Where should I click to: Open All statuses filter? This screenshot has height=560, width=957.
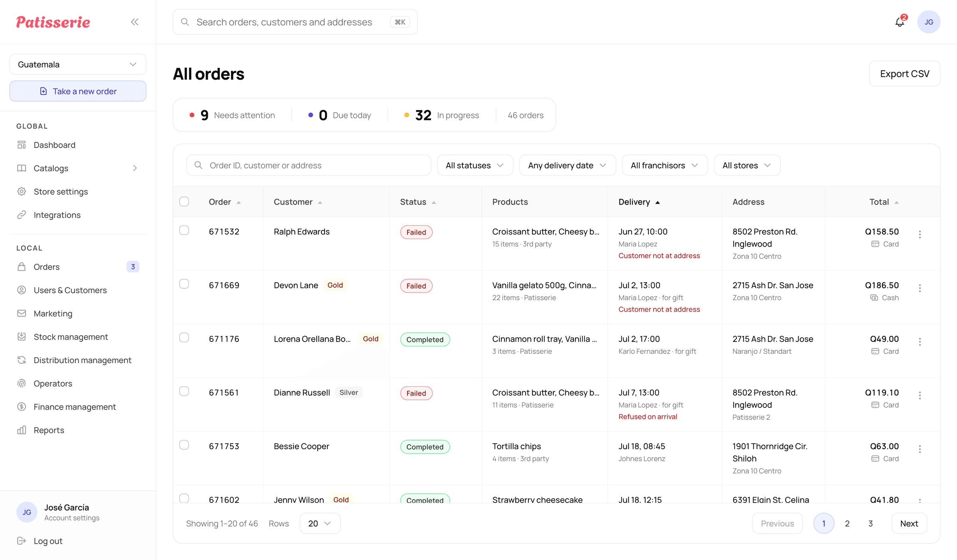pyautogui.click(x=475, y=165)
